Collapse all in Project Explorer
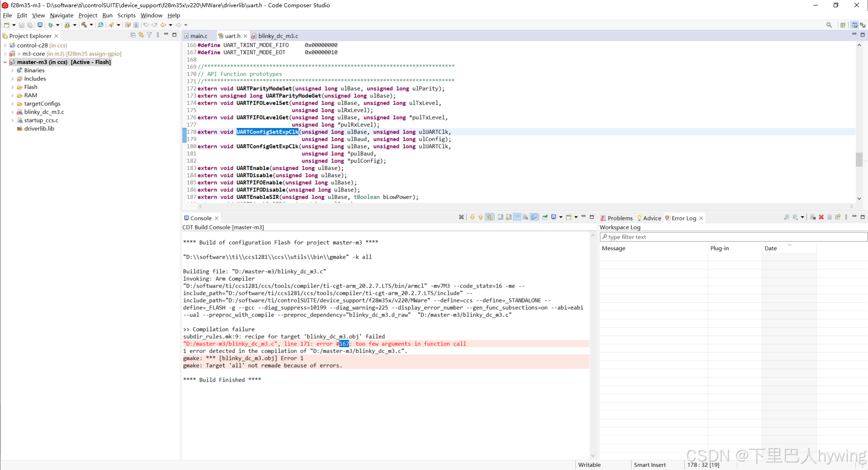The image size is (868, 470). (133, 35)
